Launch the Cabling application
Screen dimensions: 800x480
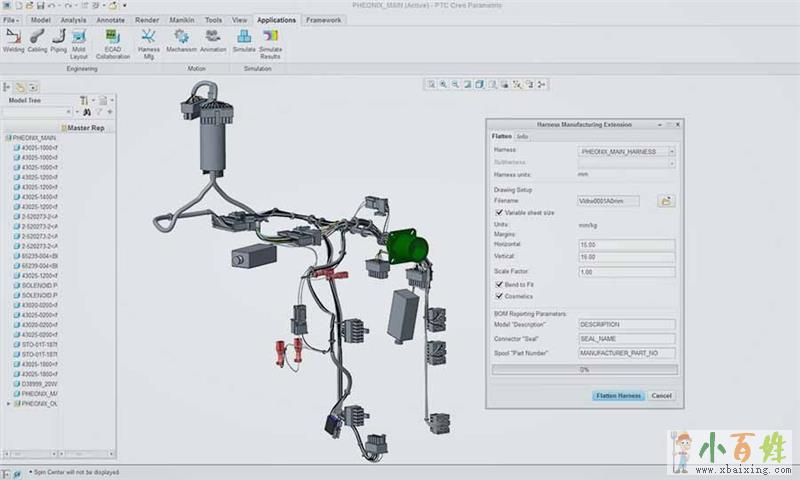point(38,40)
